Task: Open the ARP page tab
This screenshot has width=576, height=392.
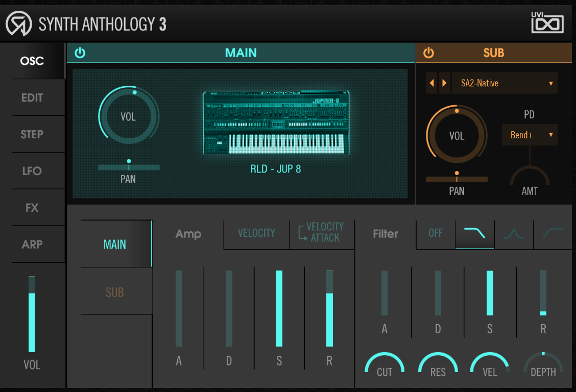Action: tap(32, 244)
